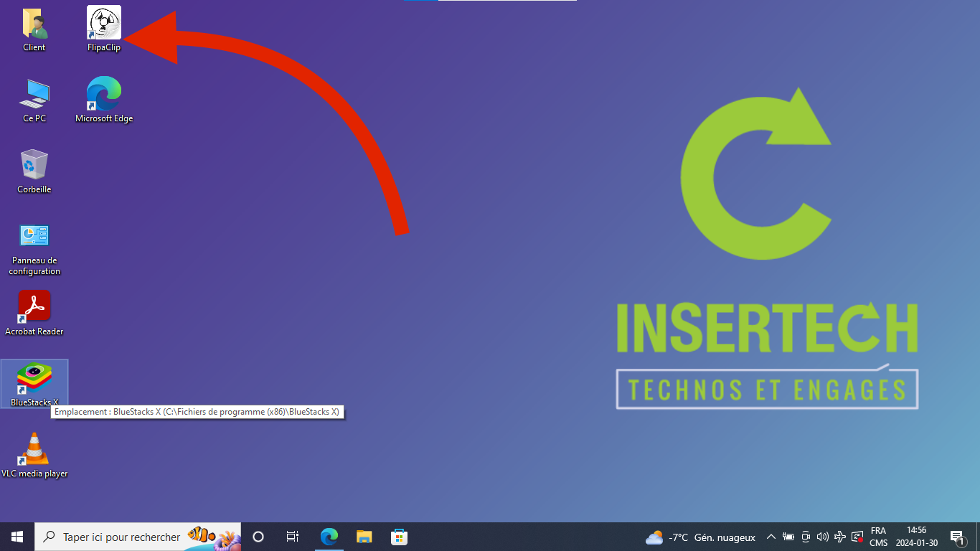The width and height of the screenshot is (980, 551).
Task: Launch Microsoft Store from the taskbar
Action: click(399, 537)
